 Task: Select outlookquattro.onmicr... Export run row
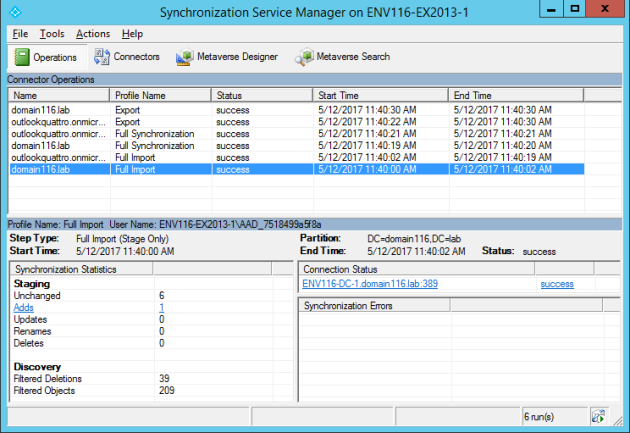[297, 122]
